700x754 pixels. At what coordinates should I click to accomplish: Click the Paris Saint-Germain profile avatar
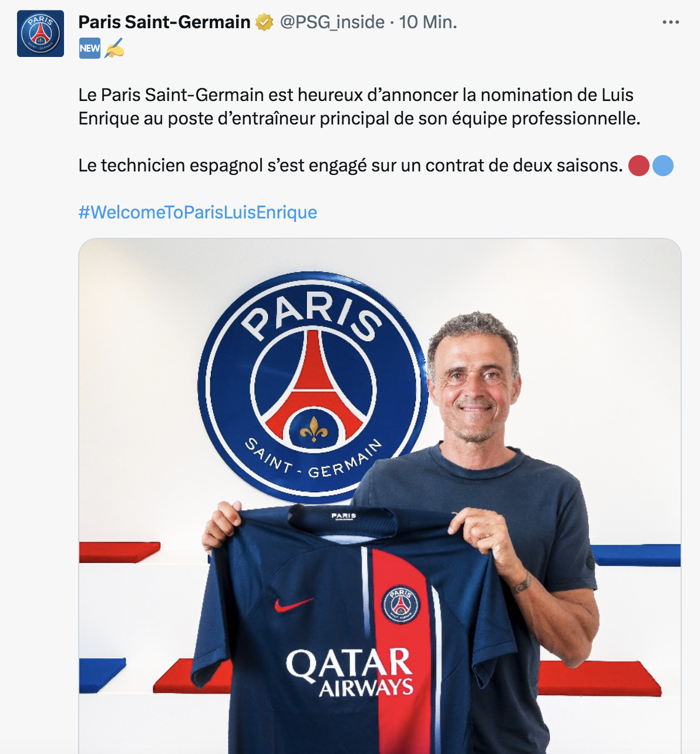click(x=41, y=33)
